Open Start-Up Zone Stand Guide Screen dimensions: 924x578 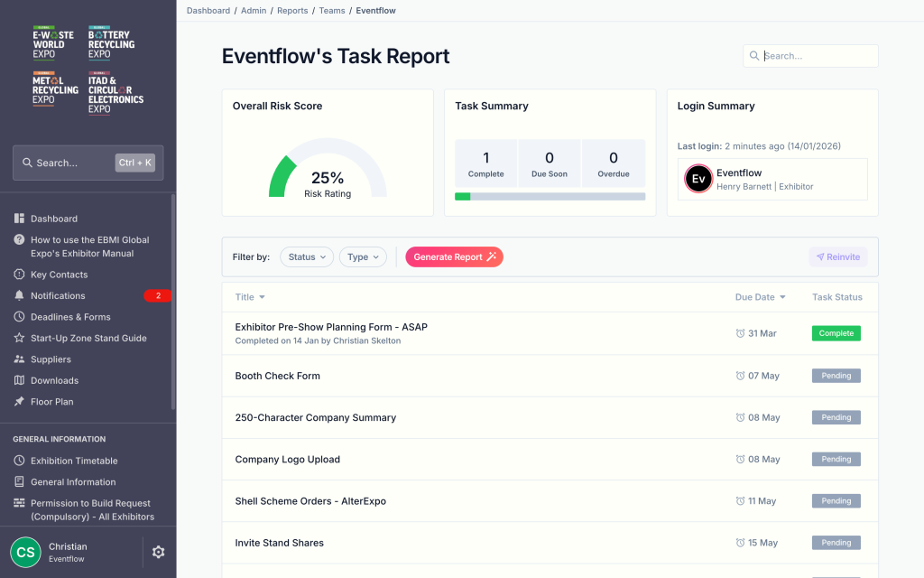pos(88,339)
